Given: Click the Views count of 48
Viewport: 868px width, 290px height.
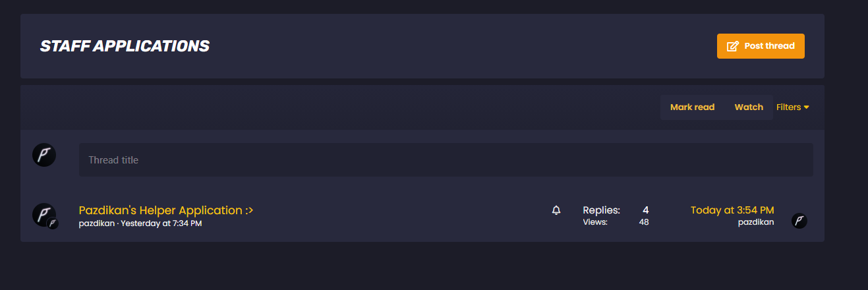Looking at the screenshot, I should (644, 222).
